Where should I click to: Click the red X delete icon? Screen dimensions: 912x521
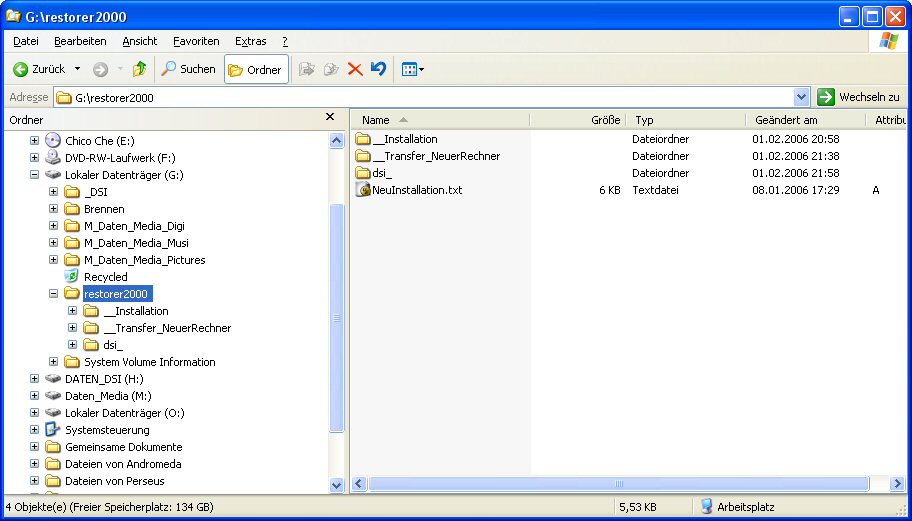coord(355,70)
